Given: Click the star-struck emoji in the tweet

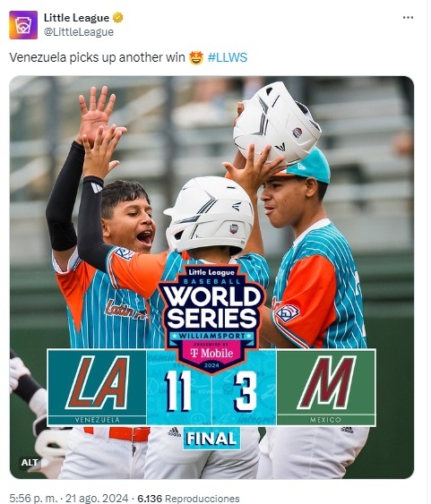Looking at the screenshot, I should coord(196,58).
